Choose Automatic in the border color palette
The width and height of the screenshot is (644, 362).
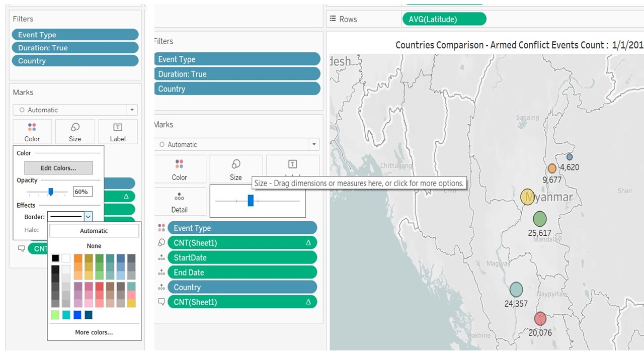point(94,231)
